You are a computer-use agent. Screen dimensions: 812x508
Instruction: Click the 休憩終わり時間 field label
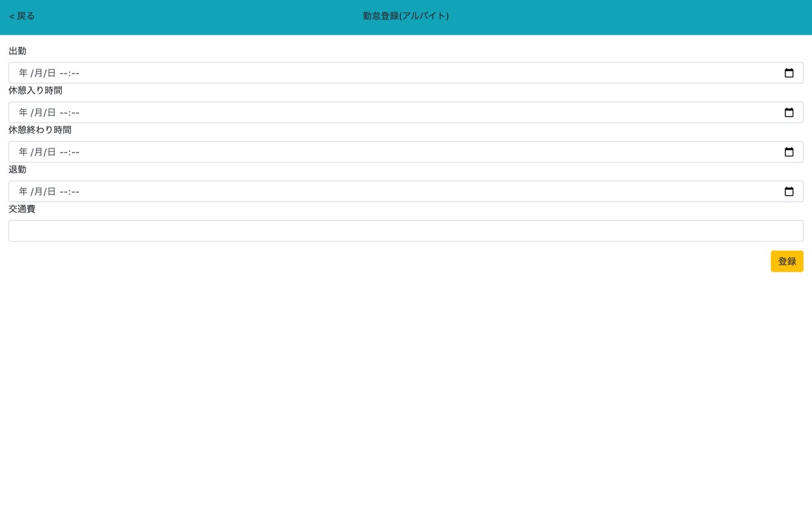tap(40, 130)
